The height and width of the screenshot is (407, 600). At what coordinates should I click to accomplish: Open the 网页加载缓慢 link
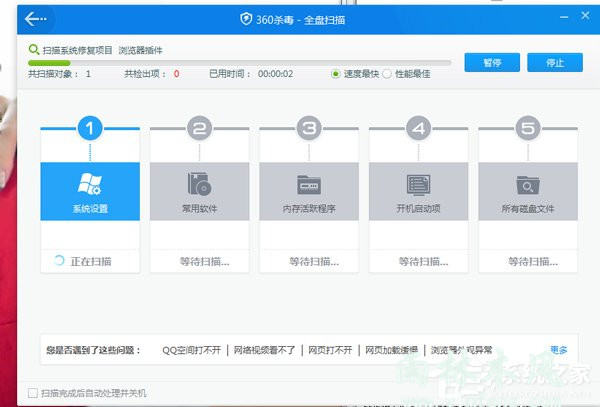pyautogui.click(x=391, y=350)
